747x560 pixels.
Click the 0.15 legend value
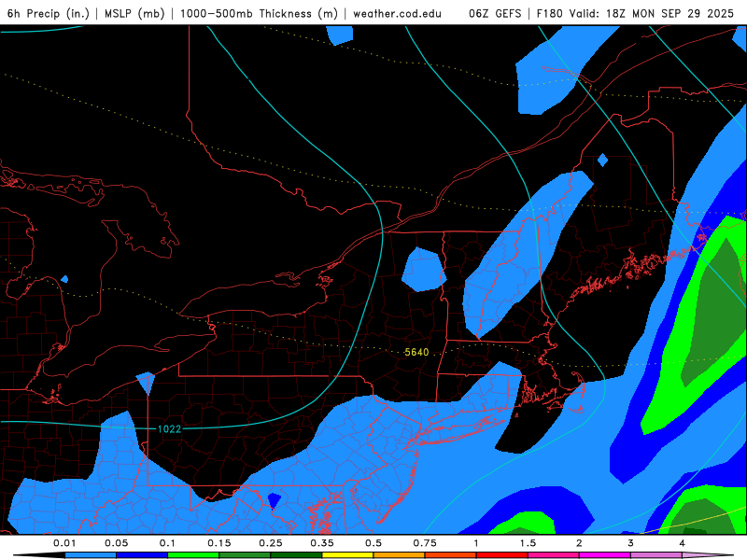pos(219,543)
